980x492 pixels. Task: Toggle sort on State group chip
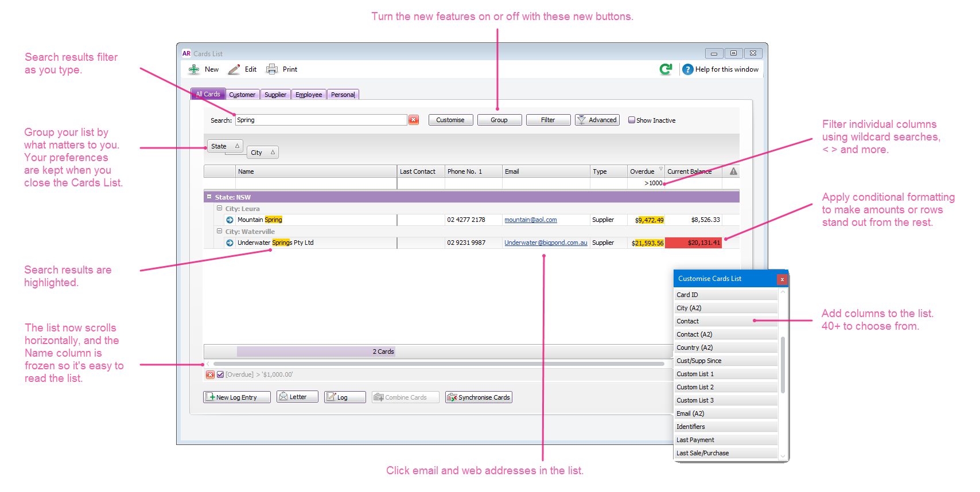225,146
